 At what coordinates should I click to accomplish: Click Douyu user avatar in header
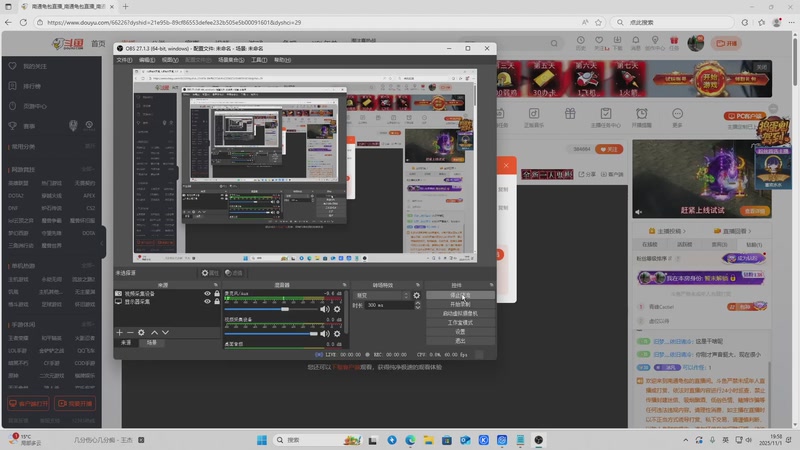[695, 43]
